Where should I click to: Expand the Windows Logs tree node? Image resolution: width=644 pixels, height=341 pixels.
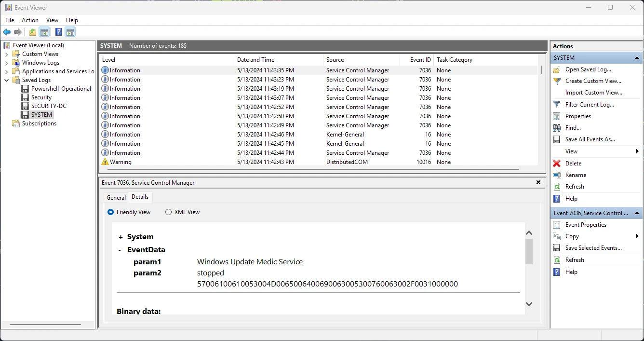pos(7,63)
